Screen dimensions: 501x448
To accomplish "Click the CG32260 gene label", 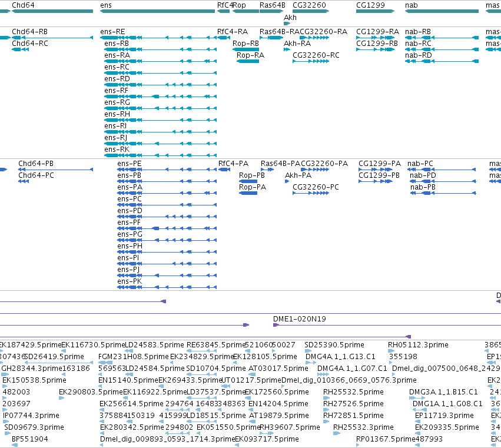I will pos(309,5).
